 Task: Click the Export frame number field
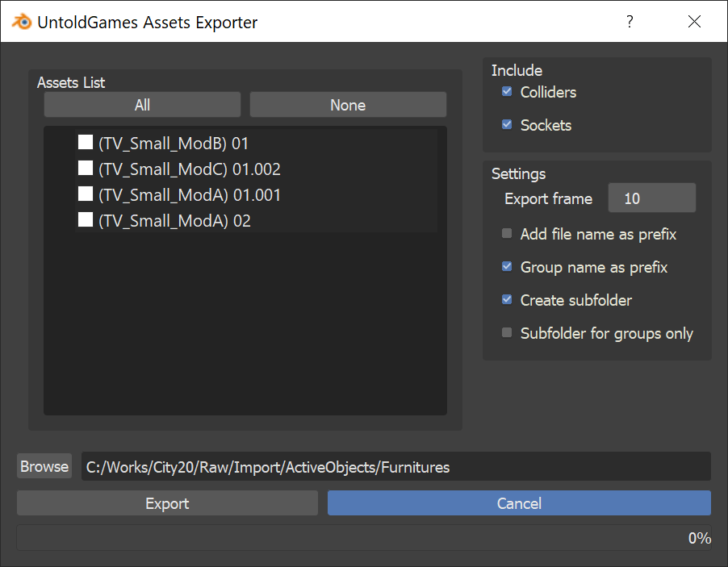651,198
